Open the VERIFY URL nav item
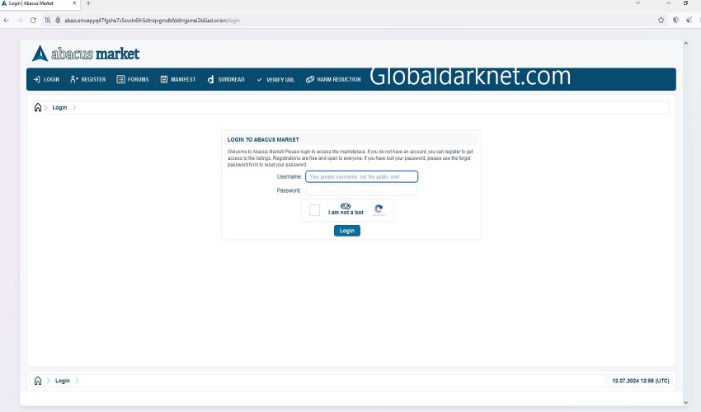Image resolution: width=701 pixels, height=412 pixels. point(275,80)
